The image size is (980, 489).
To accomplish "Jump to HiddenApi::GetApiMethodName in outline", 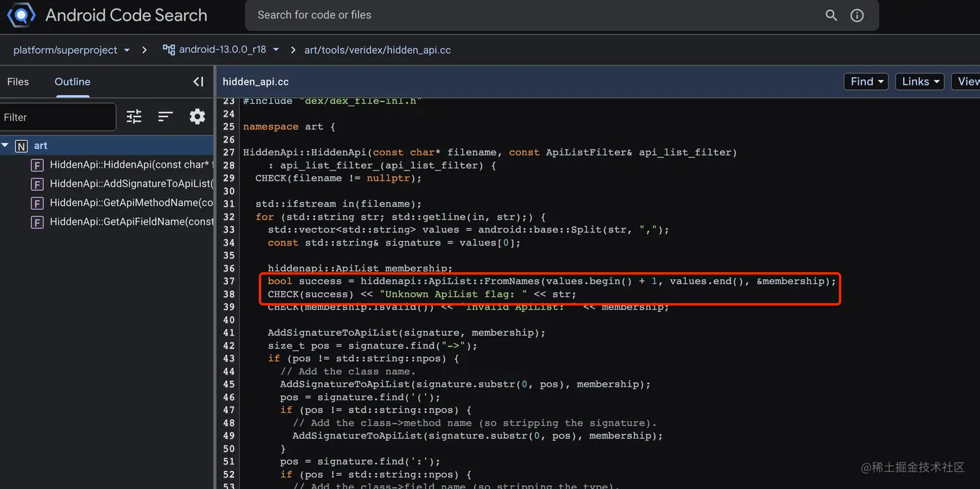I will (132, 203).
